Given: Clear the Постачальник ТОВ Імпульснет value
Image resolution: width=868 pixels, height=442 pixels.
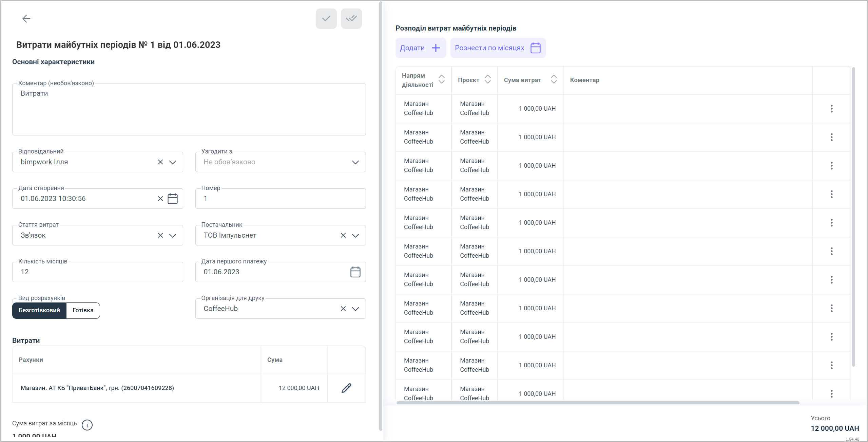Looking at the screenshot, I should coord(343,235).
